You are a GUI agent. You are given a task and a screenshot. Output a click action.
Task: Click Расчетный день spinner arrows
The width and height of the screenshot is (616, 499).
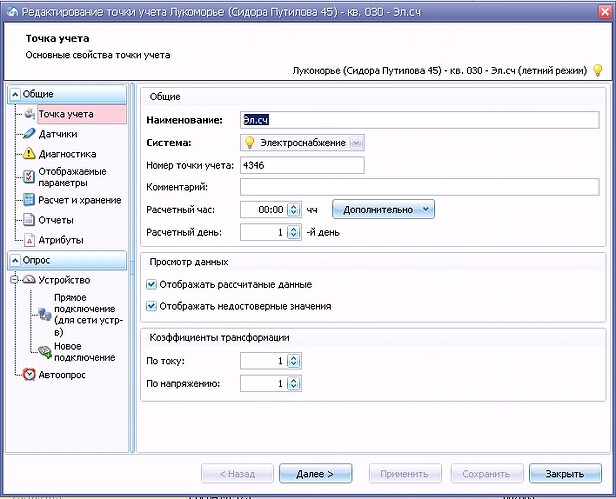pyautogui.click(x=293, y=232)
